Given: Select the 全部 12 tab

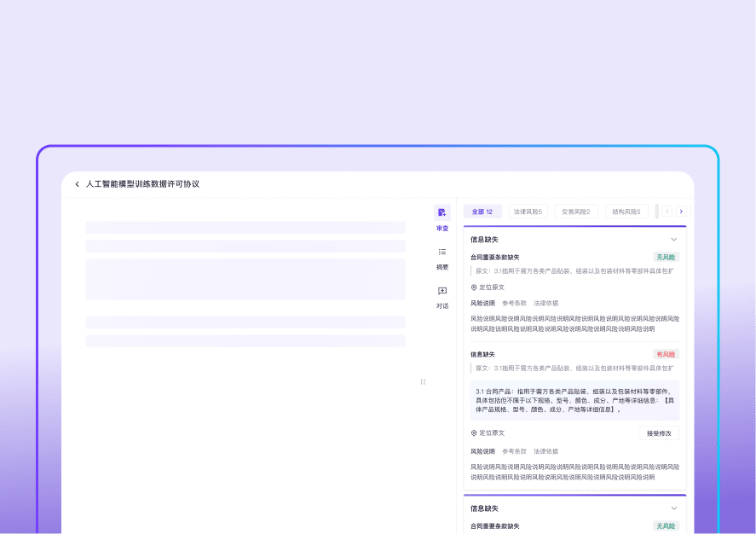Looking at the screenshot, I should pyautogui.click(x=482, y=212).
